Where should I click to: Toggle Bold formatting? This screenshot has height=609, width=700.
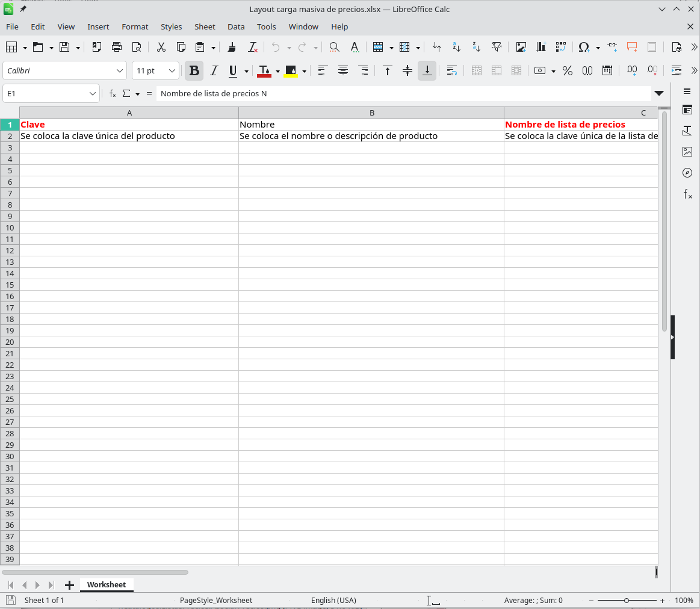[194, 70]
